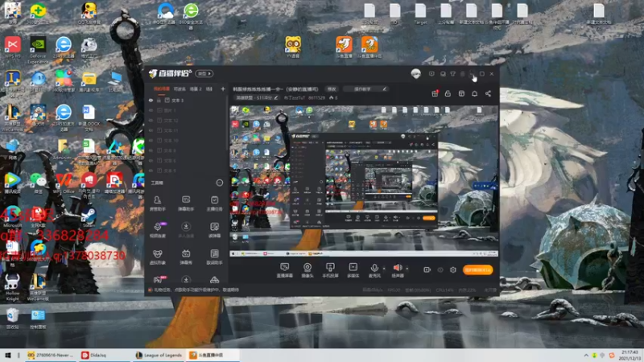Collapse the toolbox with the circle button
The width and height of the screenshot is (644, 362).
(x=220, y=183)
